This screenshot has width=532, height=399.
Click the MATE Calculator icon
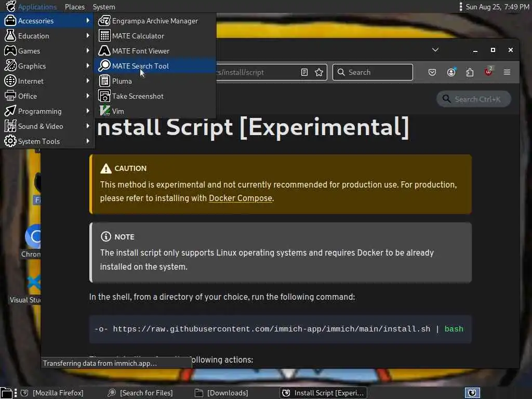click(x=104, y=36)
